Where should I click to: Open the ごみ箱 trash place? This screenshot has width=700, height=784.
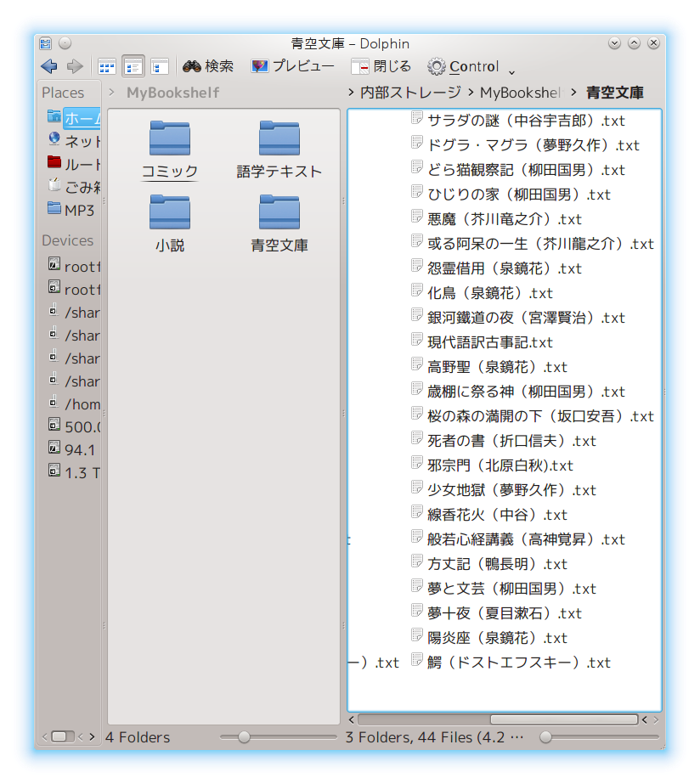point(74,187)
